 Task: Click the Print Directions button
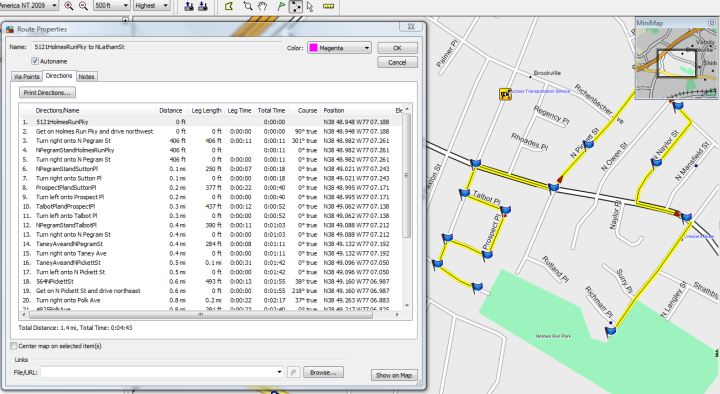47,92
